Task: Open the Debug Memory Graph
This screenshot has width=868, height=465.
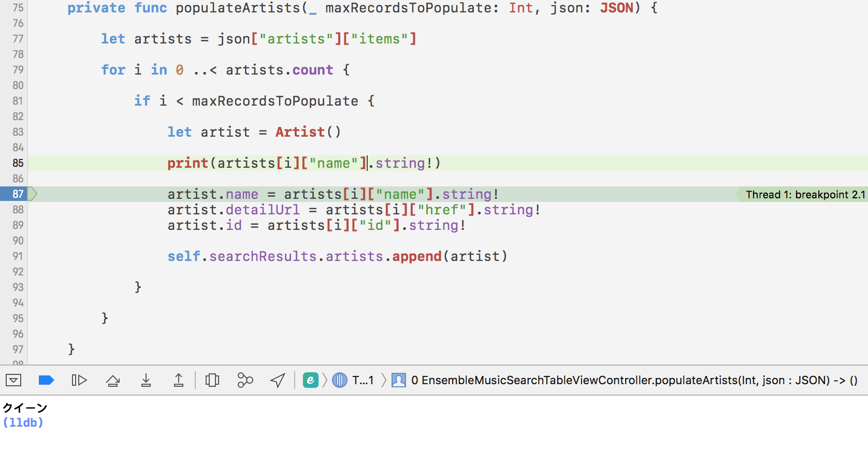Action: (245, 381)
